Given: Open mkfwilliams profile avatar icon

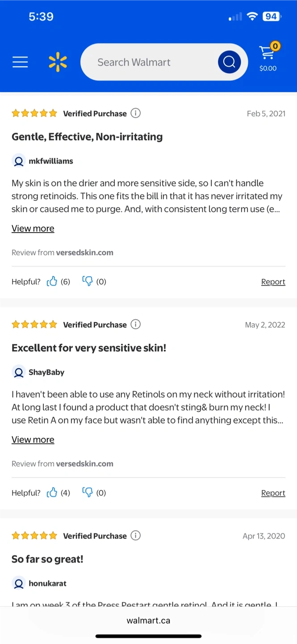Looking at the screenshot, I should pos(19,161).
